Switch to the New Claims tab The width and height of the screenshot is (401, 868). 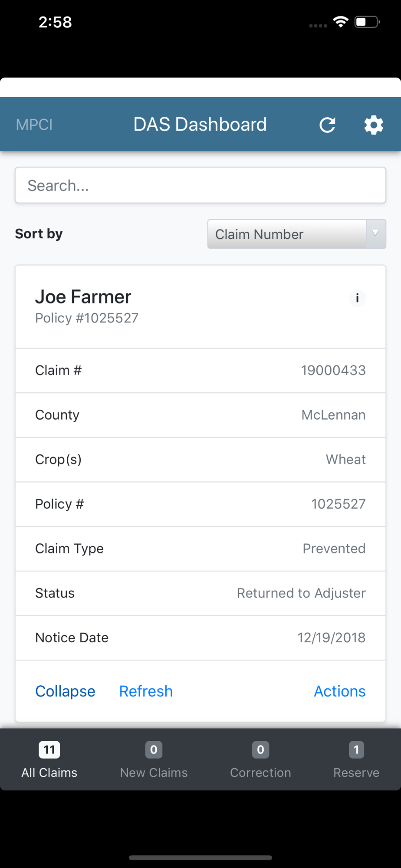[154, 759]
